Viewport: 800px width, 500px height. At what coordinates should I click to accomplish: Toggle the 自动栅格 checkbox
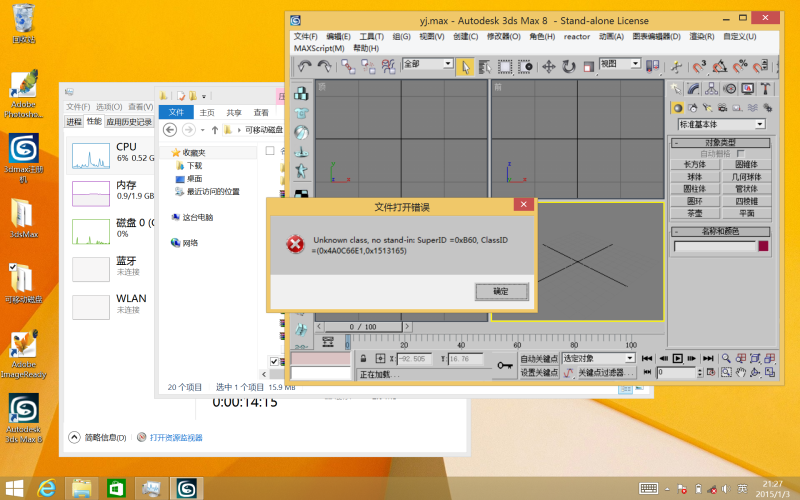click(x=740, y=153)
